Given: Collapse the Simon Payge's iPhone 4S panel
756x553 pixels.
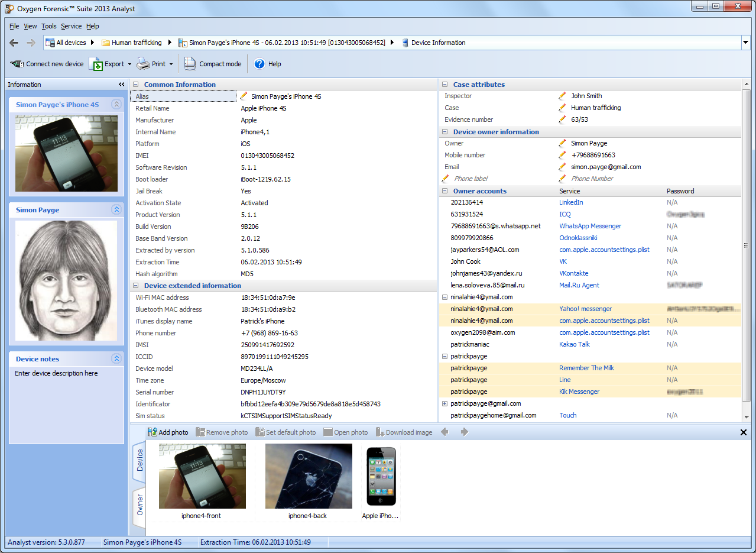Looking at the screenshot, I should click(x=116, y=105).
